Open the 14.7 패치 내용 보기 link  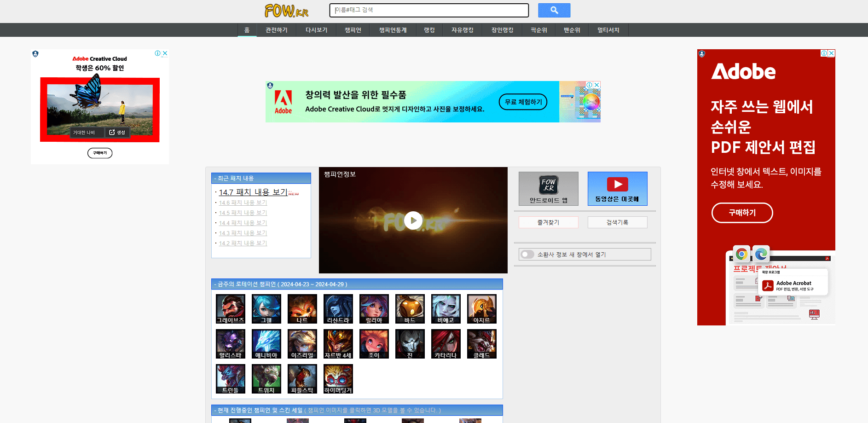tap(253, 192)
